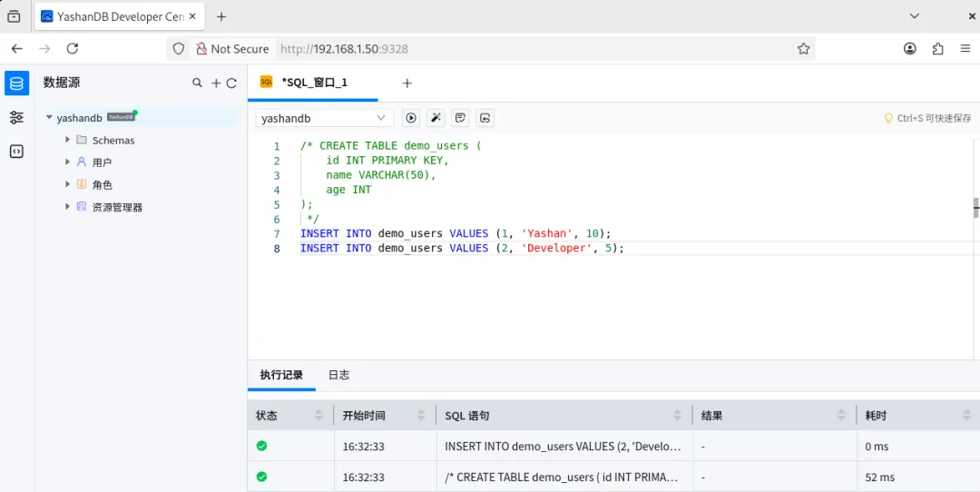This screenshot has width=980, height=492.
Task: Open the yashandb connection dropdown
Action: point(324,117)
